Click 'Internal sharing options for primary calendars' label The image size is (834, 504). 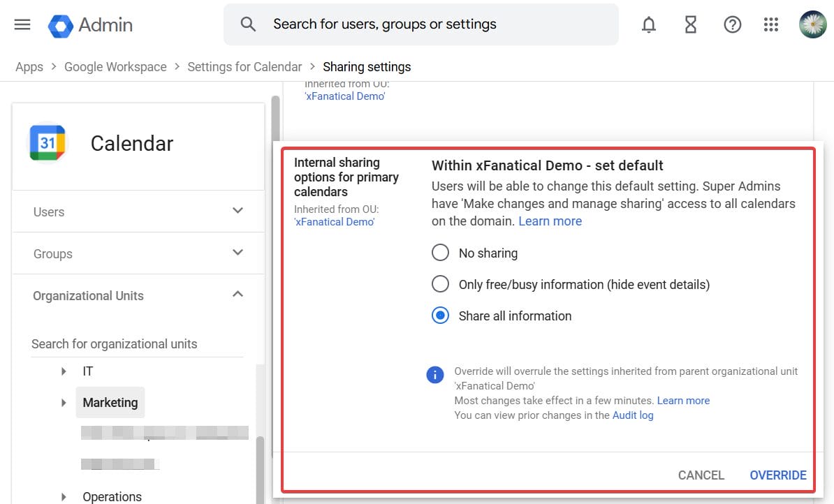(x=346, y=177)
